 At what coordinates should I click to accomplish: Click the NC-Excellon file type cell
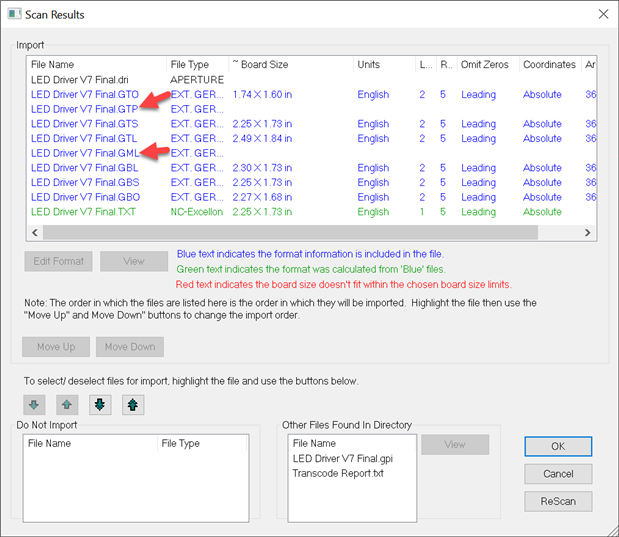pyautogui.click(x=197, y=212)
